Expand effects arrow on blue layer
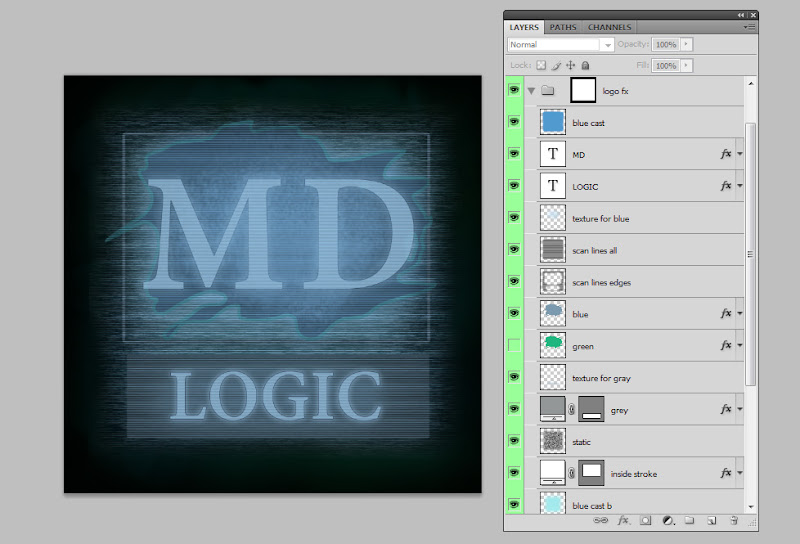The height and width of the screenshot is (544, 800). pyautogui.click(x=739, y=313)
